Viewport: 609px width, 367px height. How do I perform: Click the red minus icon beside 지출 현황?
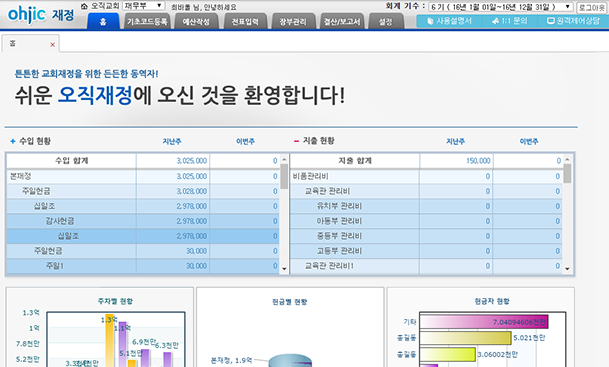296,141
